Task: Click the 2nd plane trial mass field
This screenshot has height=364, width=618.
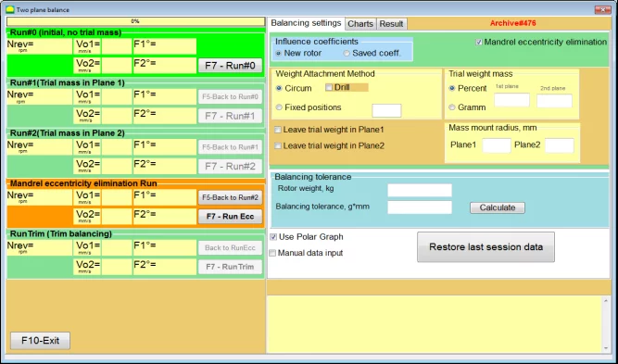Action: click(x=555, y=101)
